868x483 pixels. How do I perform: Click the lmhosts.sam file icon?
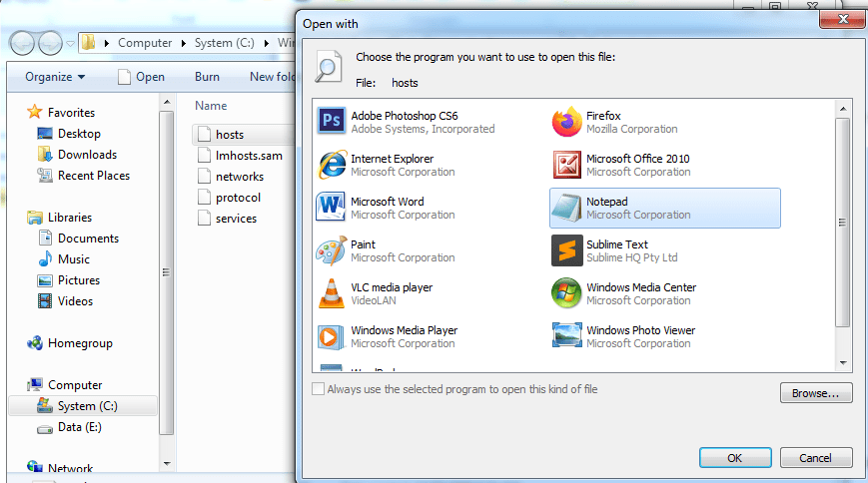tap(205, 156)
